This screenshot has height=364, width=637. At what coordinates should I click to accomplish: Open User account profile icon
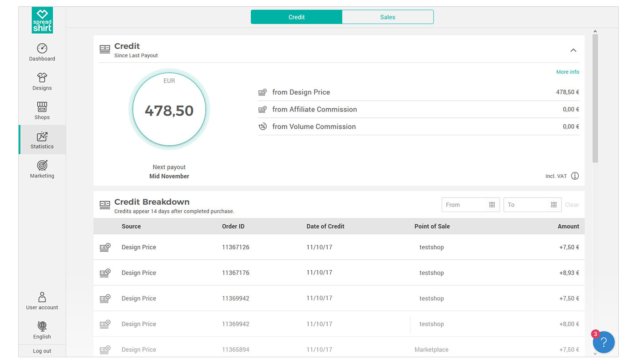coord(42,297)
